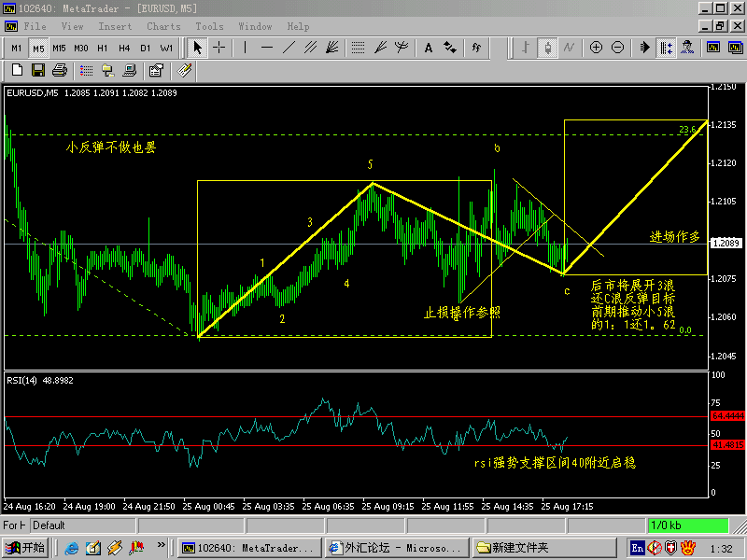Draw a vertical line on chart
Viewport: 747px width, 560px height.
(x=245, y=48)
